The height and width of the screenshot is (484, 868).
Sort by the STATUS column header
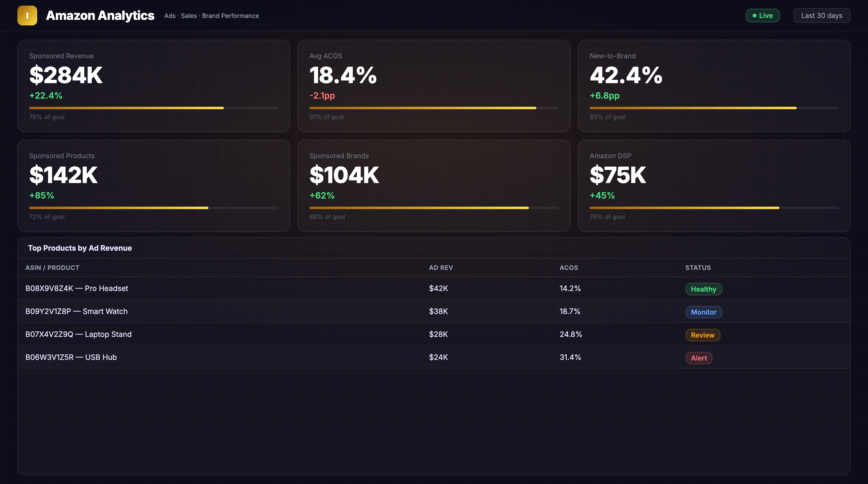698,267
